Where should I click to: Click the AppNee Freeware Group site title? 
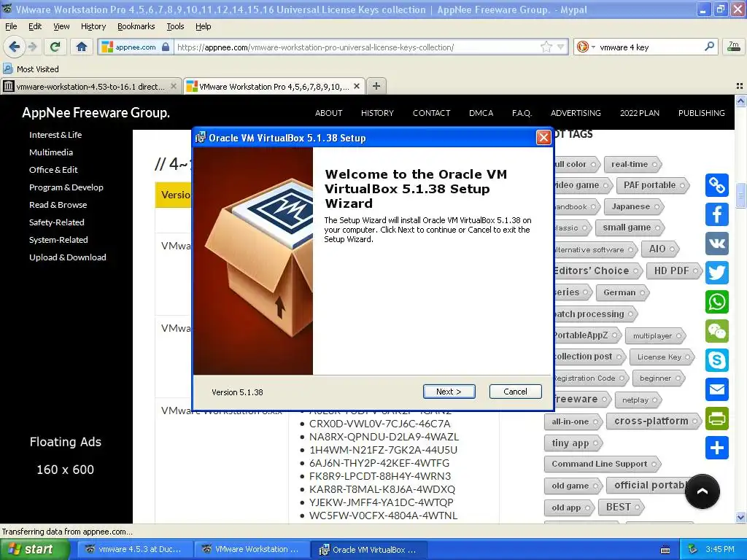[96, 113]
